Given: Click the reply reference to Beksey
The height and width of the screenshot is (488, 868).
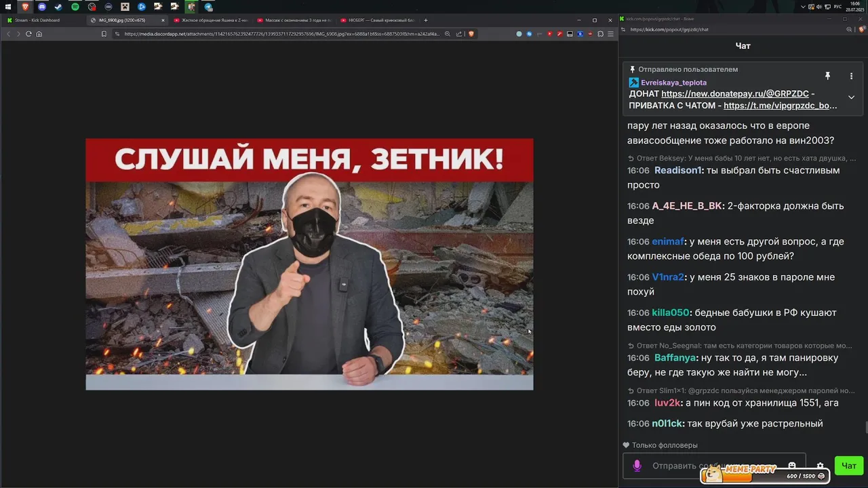Looking at the screenshot, I should 742,158.
